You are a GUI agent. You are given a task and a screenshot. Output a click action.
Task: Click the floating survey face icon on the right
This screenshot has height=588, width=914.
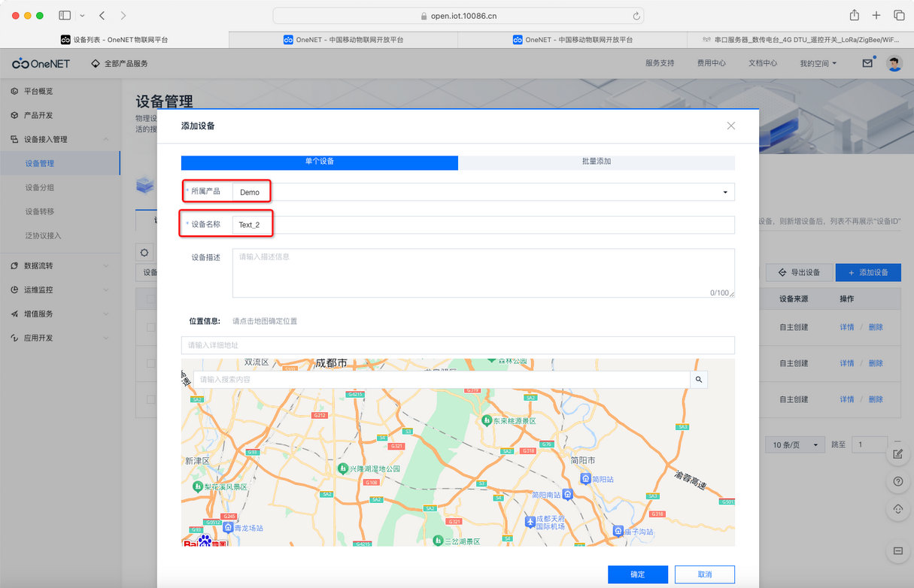click(897, 508)
